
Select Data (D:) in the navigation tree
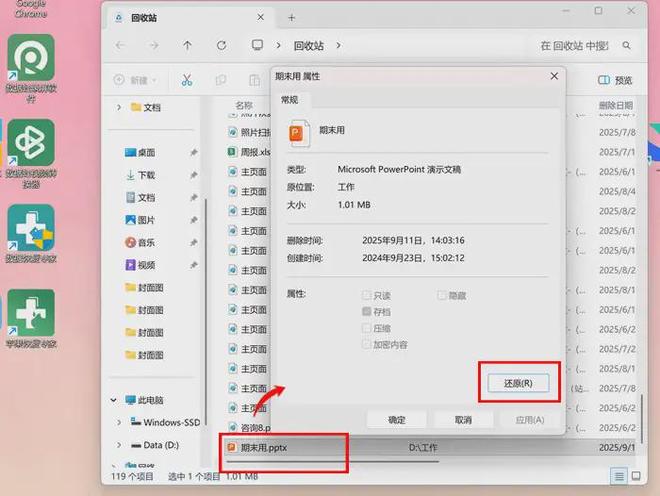pos(154,445)
